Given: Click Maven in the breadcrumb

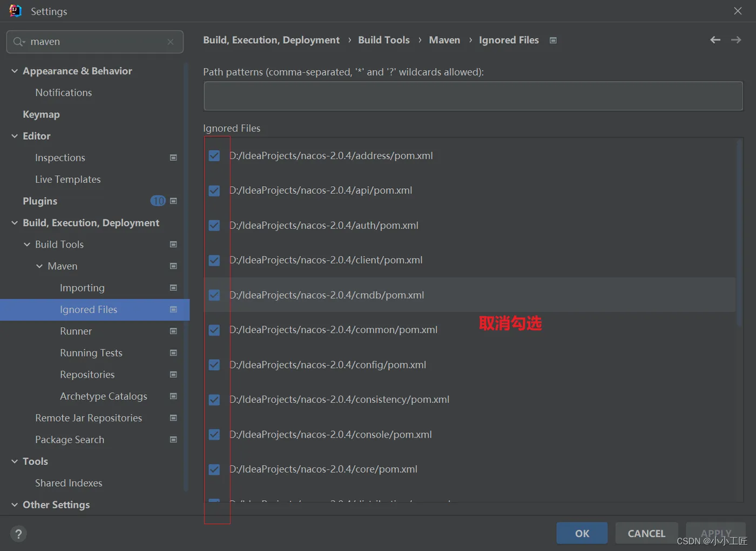Looking at the screenshot, I should coord(444,40).
